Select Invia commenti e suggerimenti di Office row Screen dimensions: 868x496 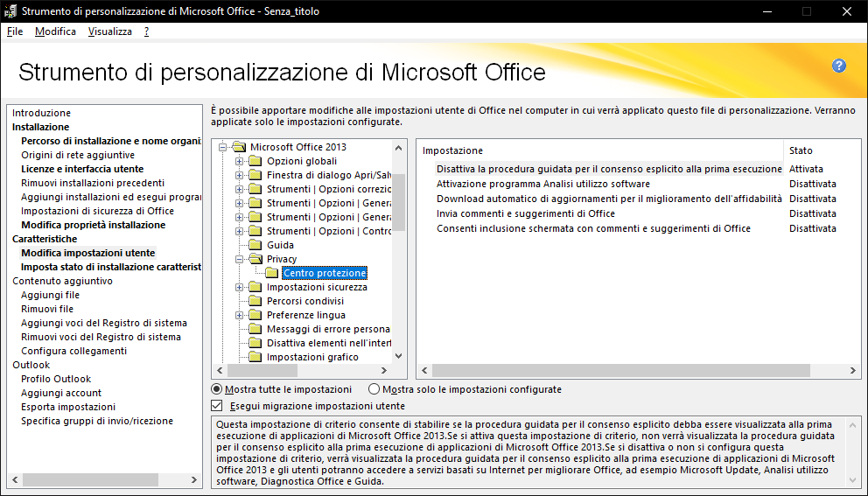526,213
